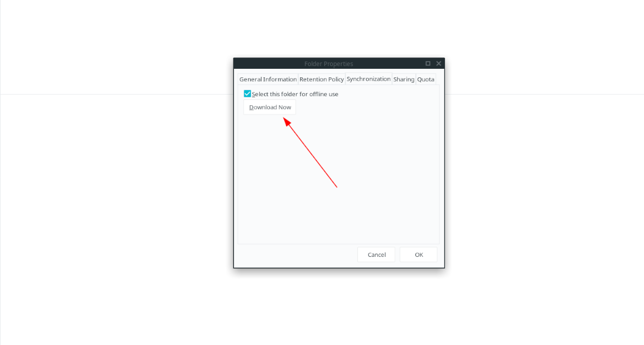View folder quota settings tab
Screen dimensions: 644x345
pyautogui.click(x=426, y=79)
